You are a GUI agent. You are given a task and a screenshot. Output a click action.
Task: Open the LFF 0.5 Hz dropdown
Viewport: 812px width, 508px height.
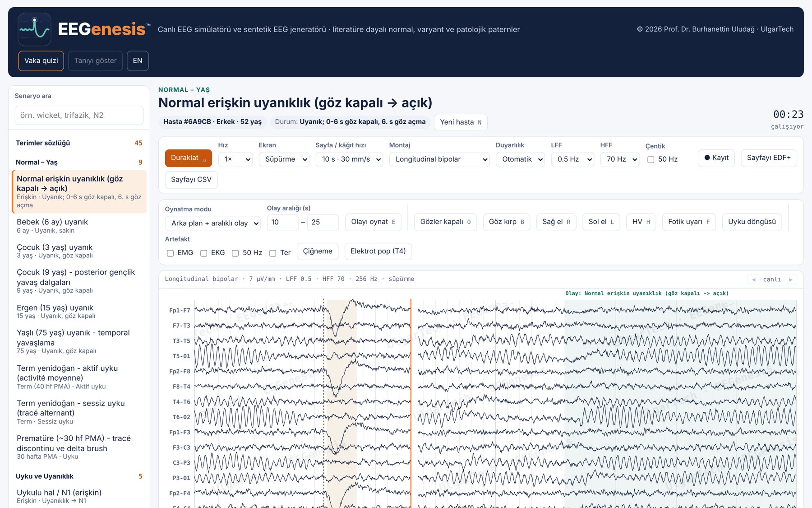coord(572,159)
